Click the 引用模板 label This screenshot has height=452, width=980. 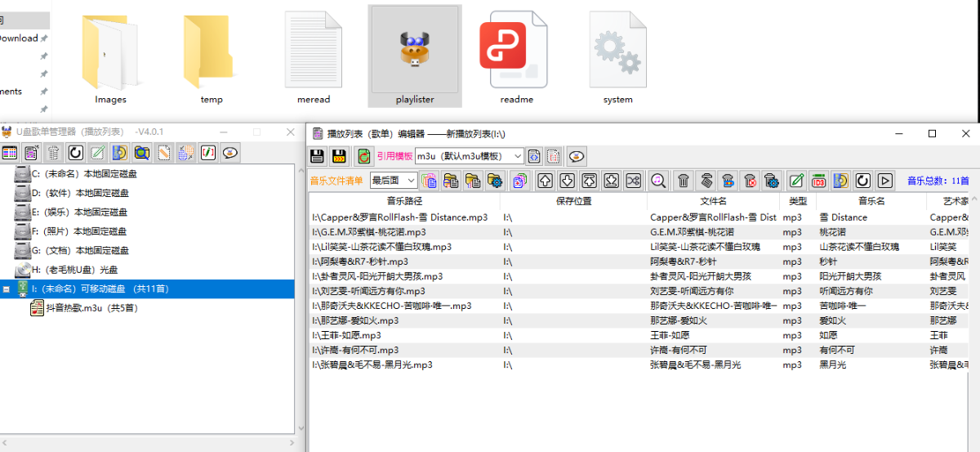click(x=394, y=155)
